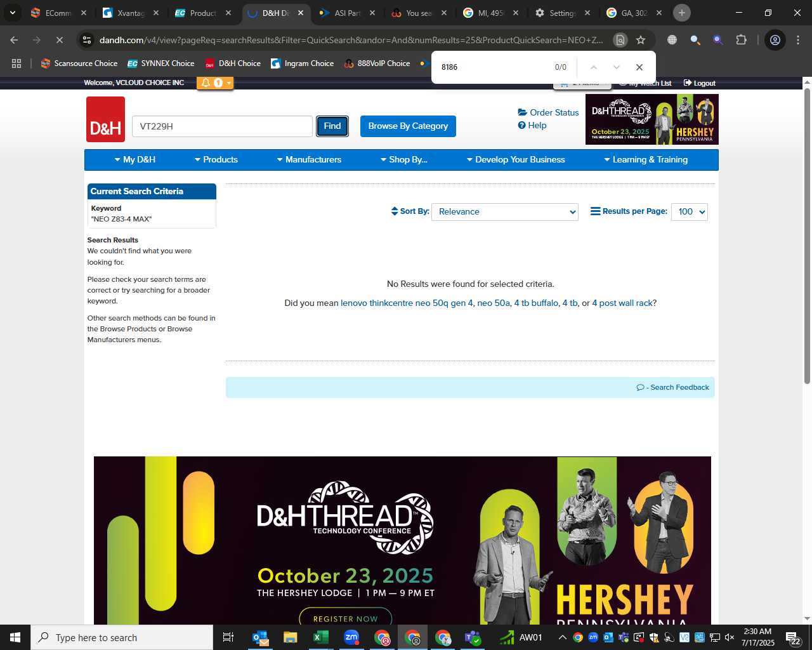Click the Browse By Category button

(408, 126)
